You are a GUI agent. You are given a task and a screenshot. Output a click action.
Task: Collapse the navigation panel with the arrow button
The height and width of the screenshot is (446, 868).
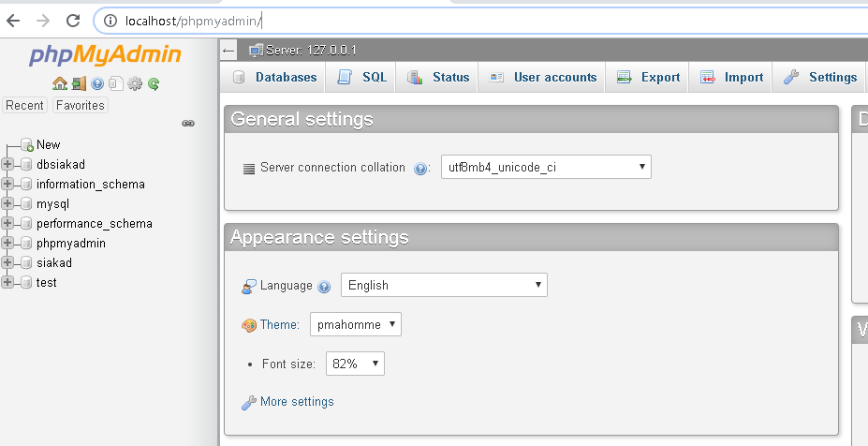coord(228,51)
